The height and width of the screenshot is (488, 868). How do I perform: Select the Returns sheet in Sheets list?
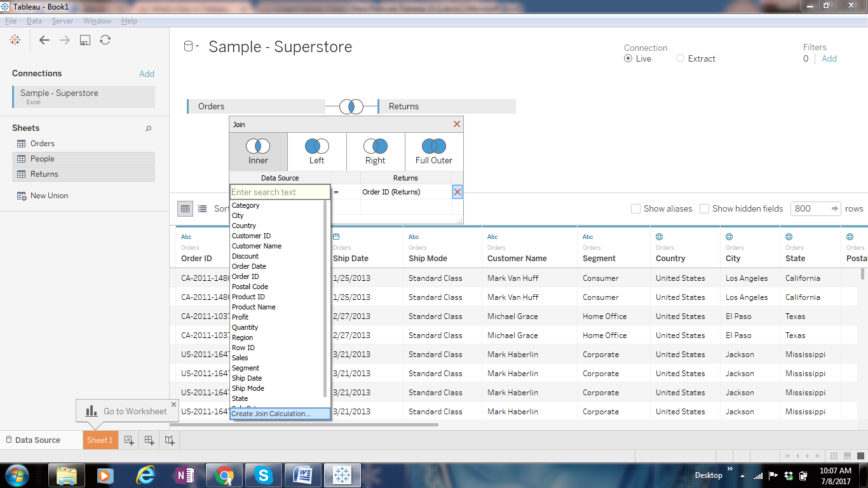point(83,174)
